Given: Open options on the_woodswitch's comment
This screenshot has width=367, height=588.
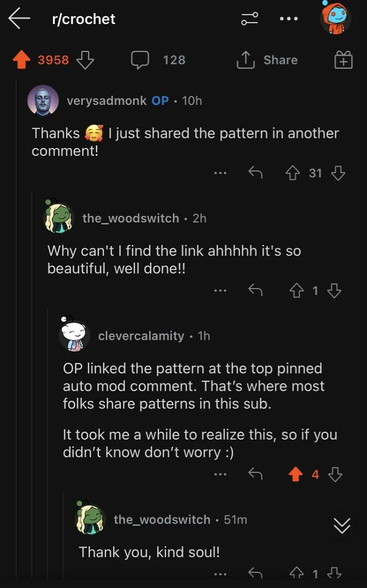Looking at the screenshot, I should click(220, 290).
